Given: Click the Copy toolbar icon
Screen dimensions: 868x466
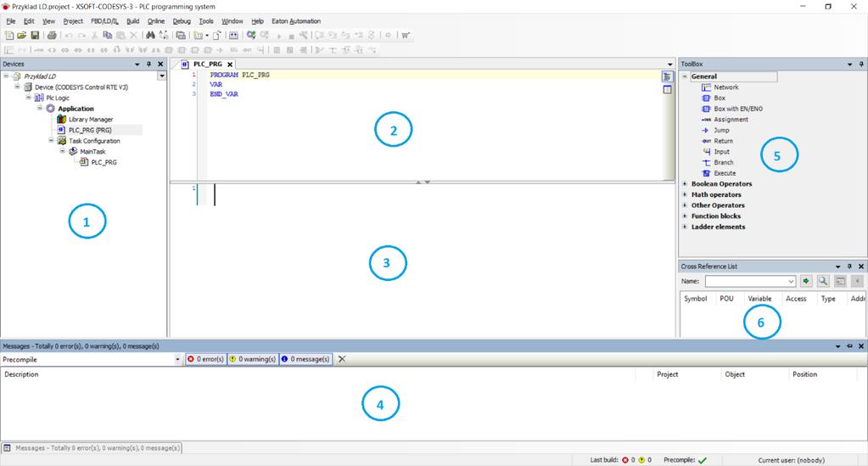Looking at the screenshot, I should pyautogui.click(x=108, y=35).
